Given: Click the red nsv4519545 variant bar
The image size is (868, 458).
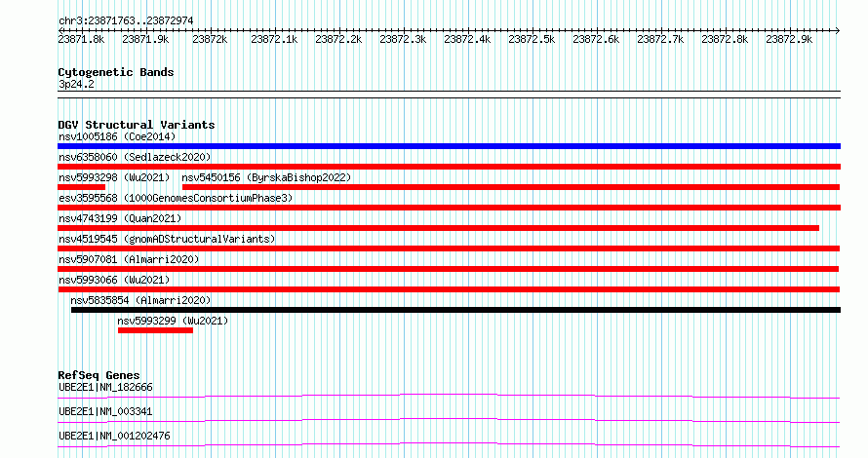Looking at the screenshot, I should (449, 248).
